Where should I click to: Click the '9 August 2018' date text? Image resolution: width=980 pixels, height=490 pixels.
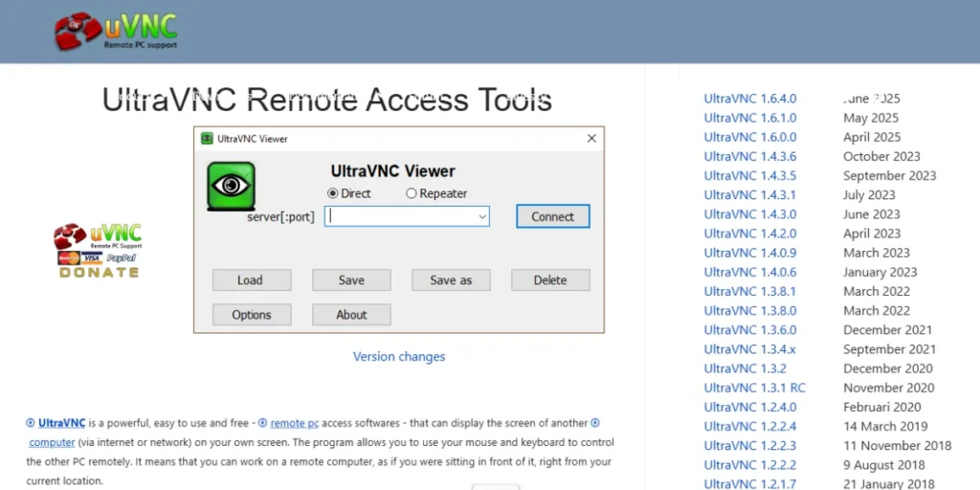(884, 466)
